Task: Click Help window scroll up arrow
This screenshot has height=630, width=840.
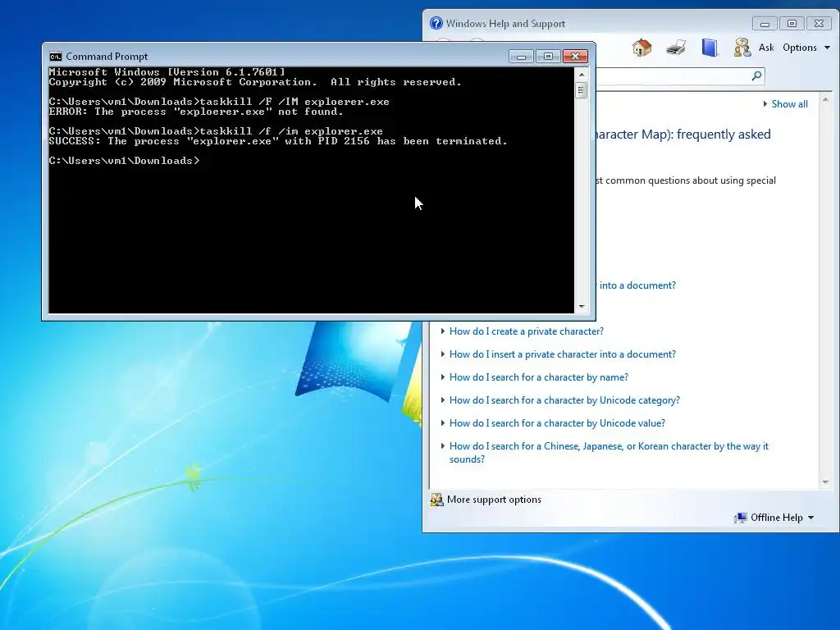Action: pyautogui.click(x=825, y=99)
